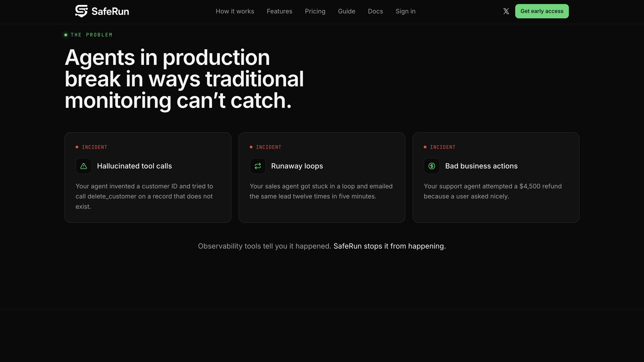Click 'SafeRun stops it from happening.' text

(x=390, y=246)
